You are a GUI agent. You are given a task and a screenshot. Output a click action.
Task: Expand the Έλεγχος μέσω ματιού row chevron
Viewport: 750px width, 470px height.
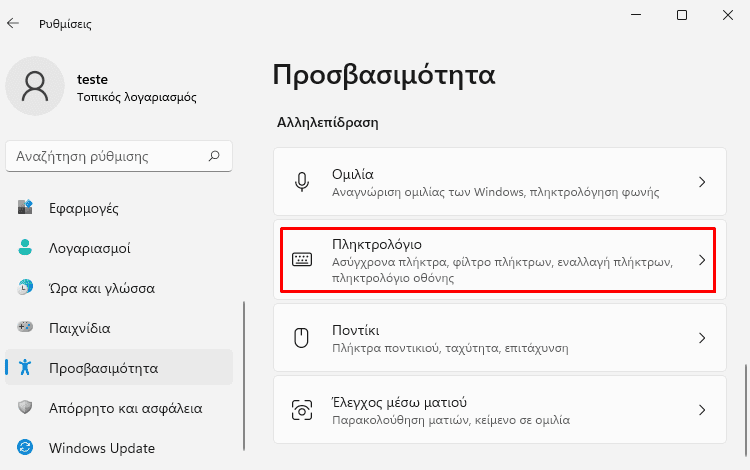(702, 410)
